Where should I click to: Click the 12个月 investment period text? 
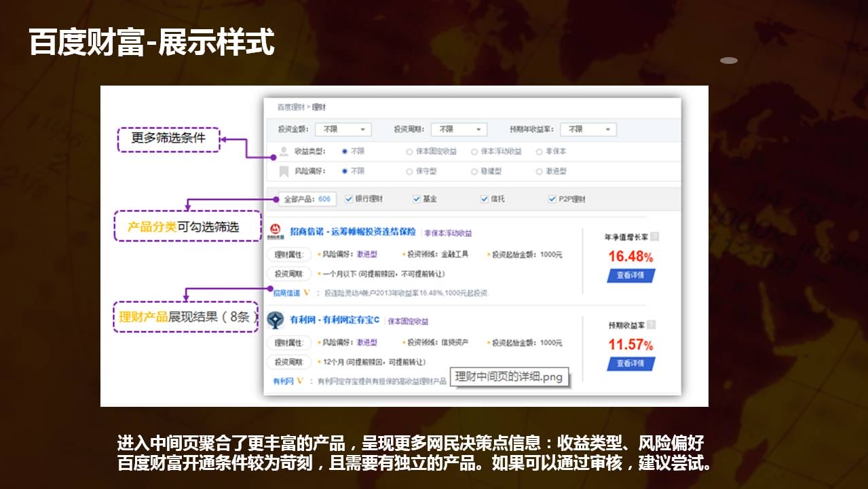click(x=334, y=362)
